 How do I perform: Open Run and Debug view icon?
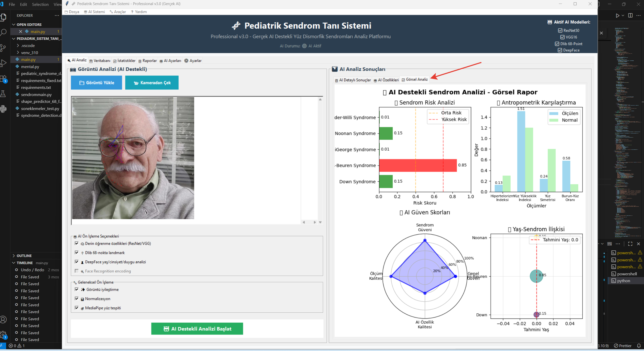(4, 63)
